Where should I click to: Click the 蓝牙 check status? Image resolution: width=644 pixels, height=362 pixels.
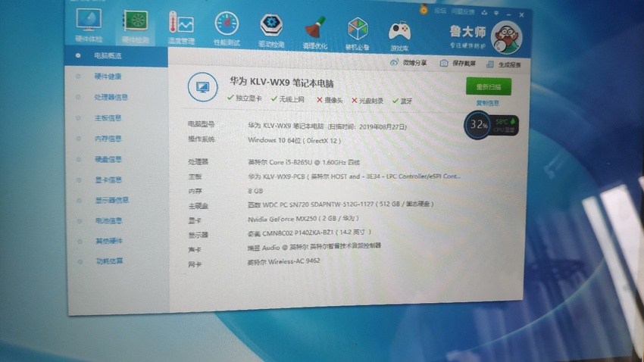[402, 101]
